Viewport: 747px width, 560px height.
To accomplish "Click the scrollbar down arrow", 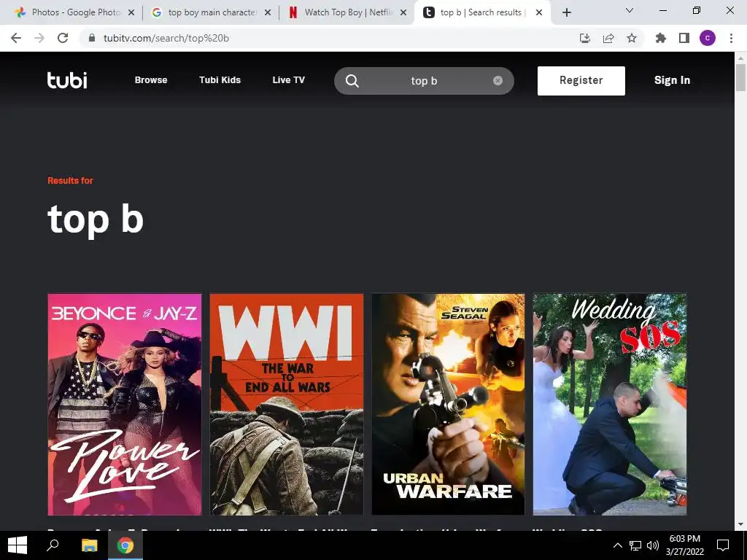I will (740, 525).
